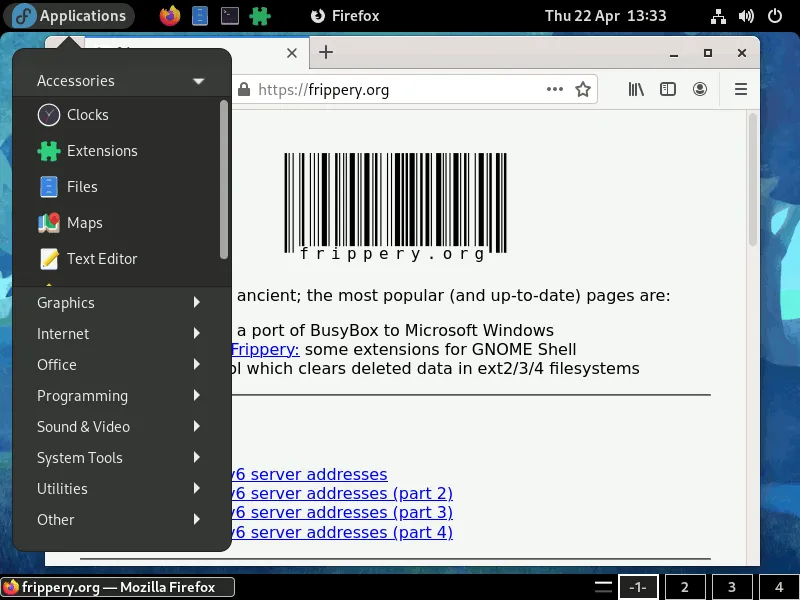This screenshot has width=800, height=600.
Task: Open the Files application entry
Action: [81, 187]
